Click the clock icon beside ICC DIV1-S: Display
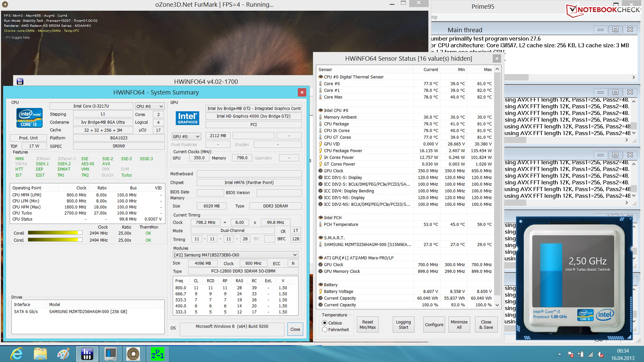The height and width of the screenshot is (362, 644). [320, 177]
